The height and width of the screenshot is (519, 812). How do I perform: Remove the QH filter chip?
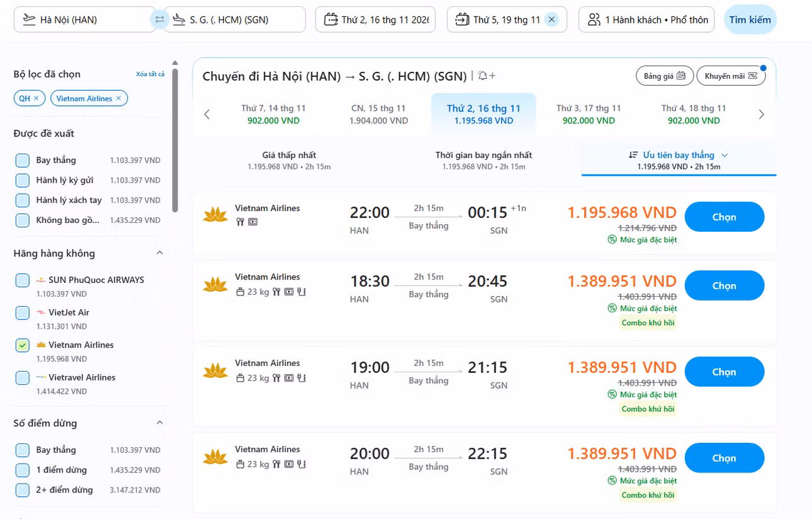pos(36,98)
